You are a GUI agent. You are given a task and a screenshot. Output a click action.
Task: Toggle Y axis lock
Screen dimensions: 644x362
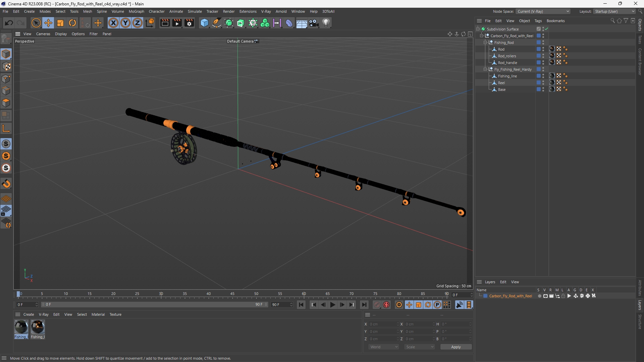point(125,23)
